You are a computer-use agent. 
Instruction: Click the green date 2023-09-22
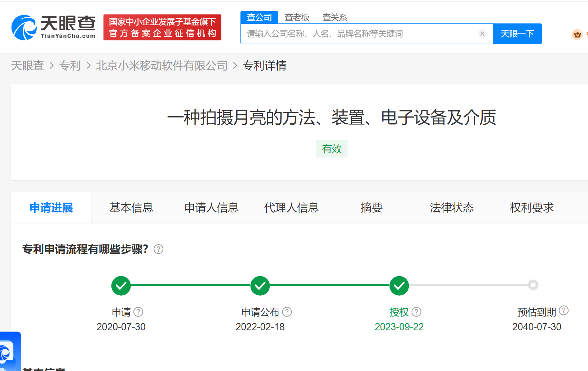(399, 327)
